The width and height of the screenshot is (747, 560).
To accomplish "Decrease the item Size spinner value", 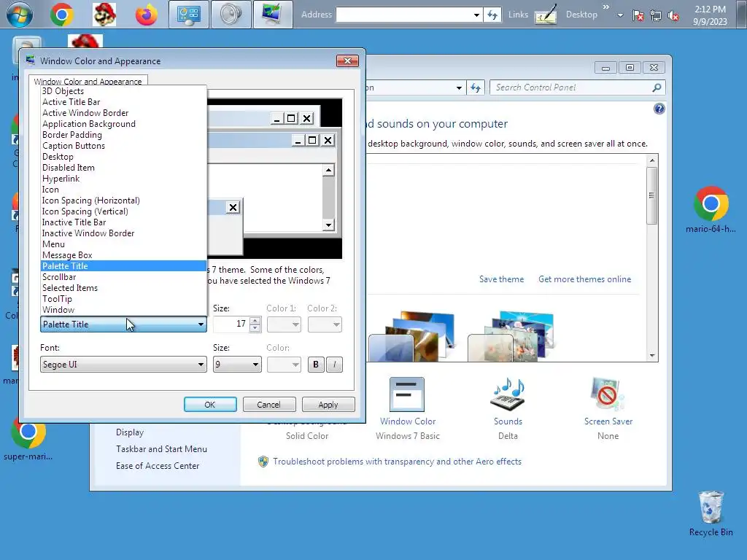I will [x=255, y=328].
